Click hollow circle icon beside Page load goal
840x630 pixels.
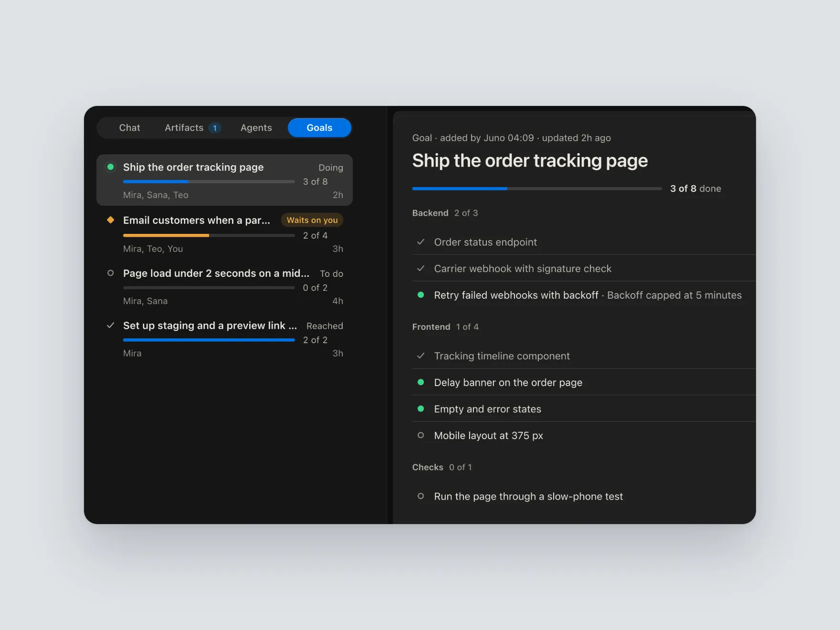[x=111, y=273]
